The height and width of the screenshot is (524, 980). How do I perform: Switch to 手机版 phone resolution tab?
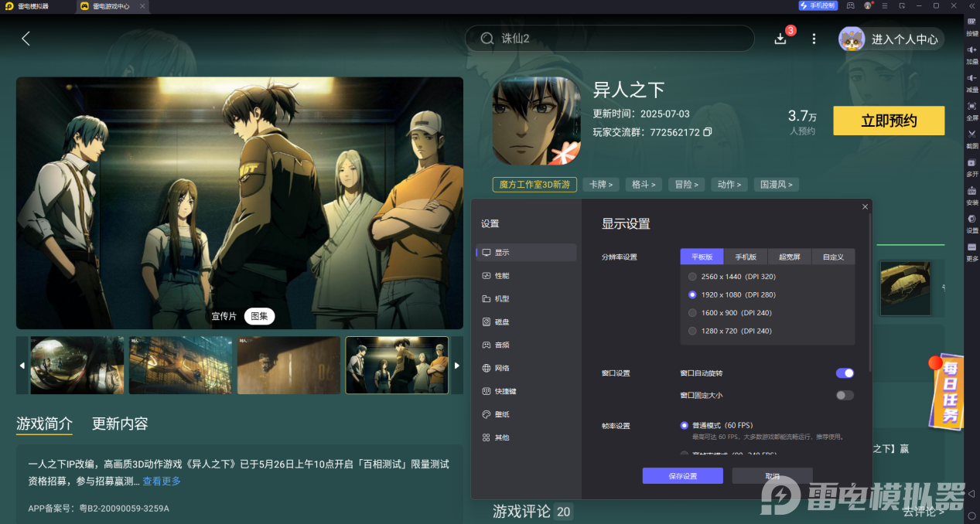(x=746, y=257)
